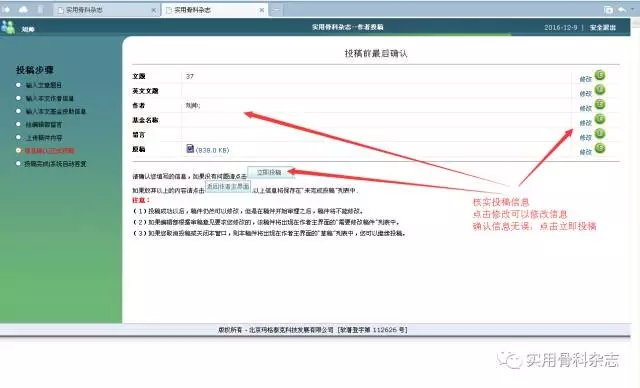Click the 立即投稿 submit button

pyautogui.click(x=269, y=172)
